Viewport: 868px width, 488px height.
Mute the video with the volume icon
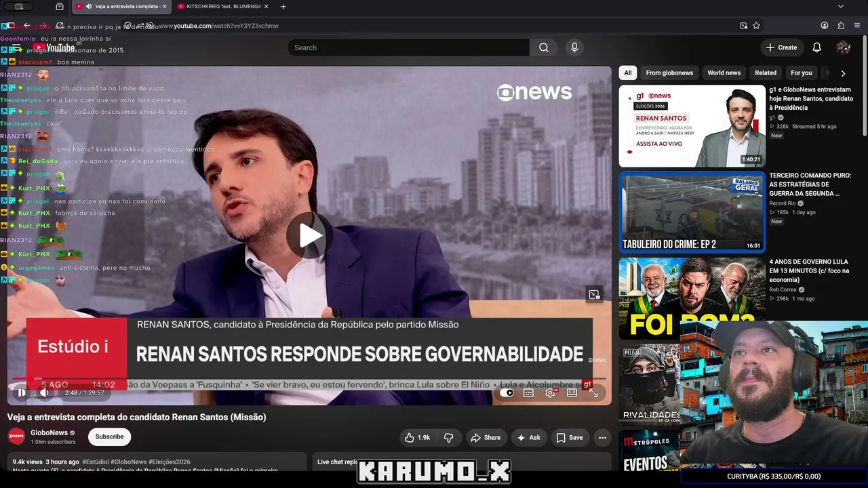point(44,392)
